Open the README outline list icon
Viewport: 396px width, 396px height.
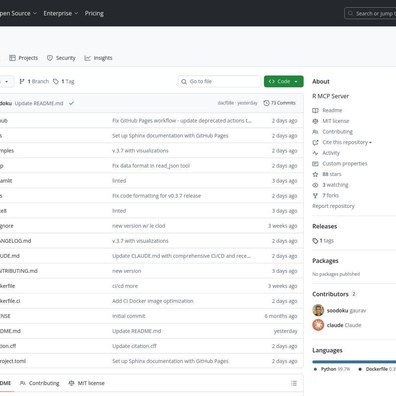pos(294,383)
